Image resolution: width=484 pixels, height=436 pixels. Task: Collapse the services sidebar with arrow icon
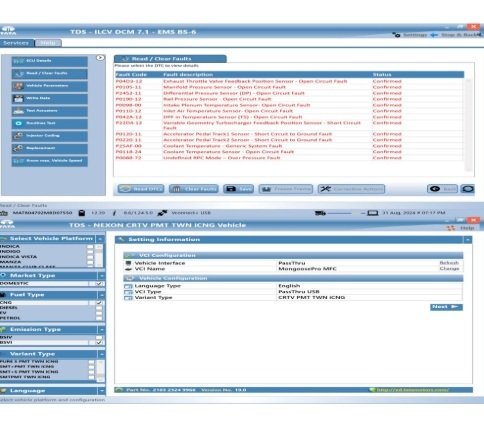[x=100, y=58]
